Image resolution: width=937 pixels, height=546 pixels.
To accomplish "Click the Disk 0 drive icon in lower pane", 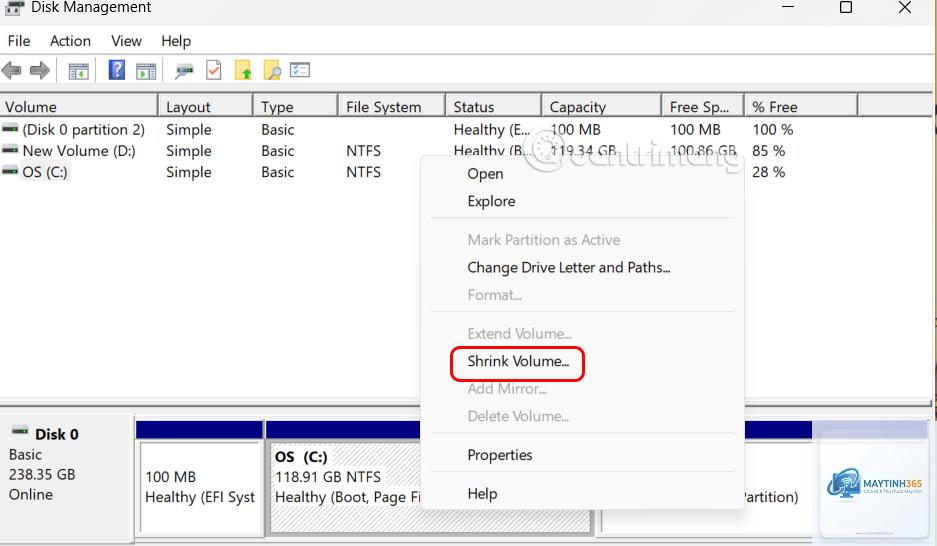I will coord(20,431).
